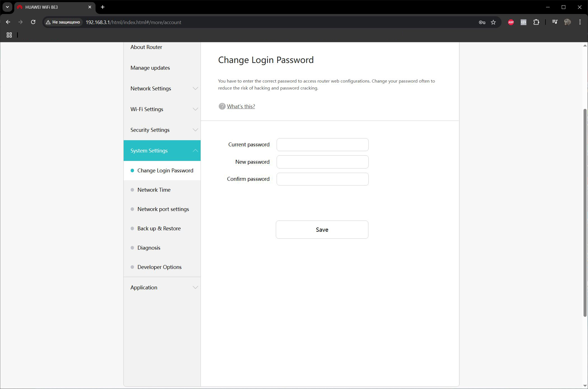The width and height of the screenshot is (588, 389).
Task: Click the forward navigation arrow
Action: click(20, 22)
